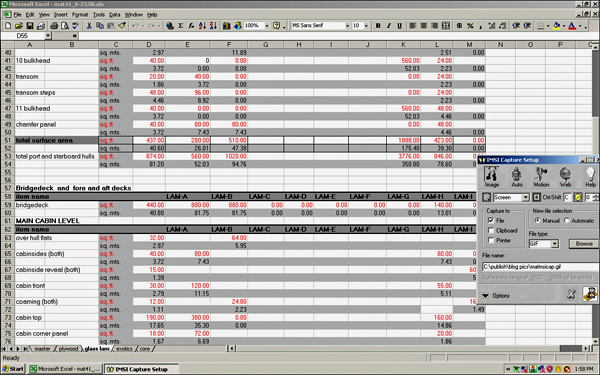Switch to the exotics sheet tab
600x375 pixels.
click(x=124, y=349)
